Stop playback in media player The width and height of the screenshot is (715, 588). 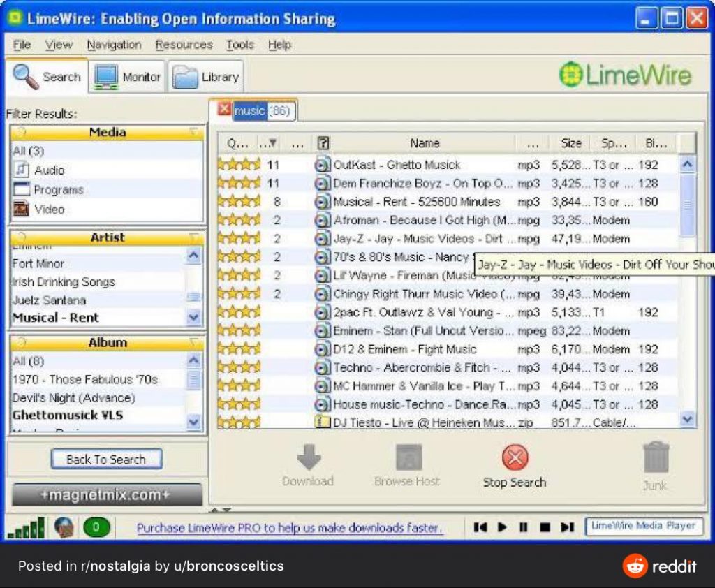[545, 527]
